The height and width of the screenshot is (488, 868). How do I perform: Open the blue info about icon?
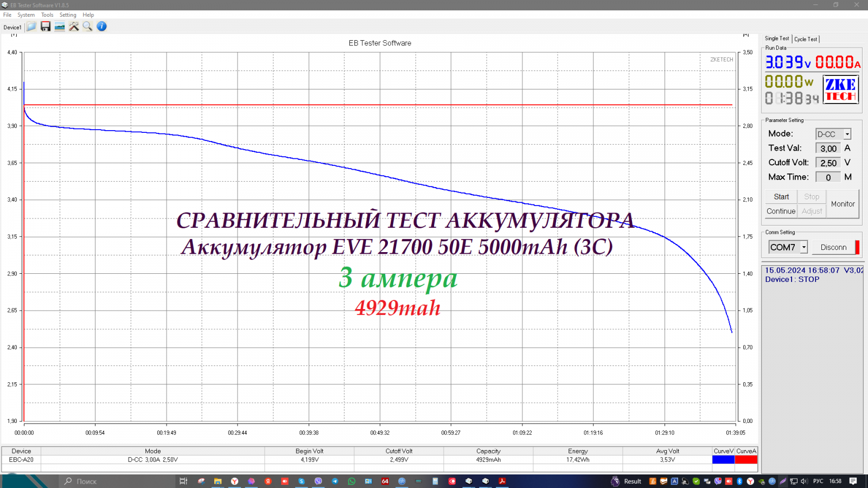pos(101,27)
